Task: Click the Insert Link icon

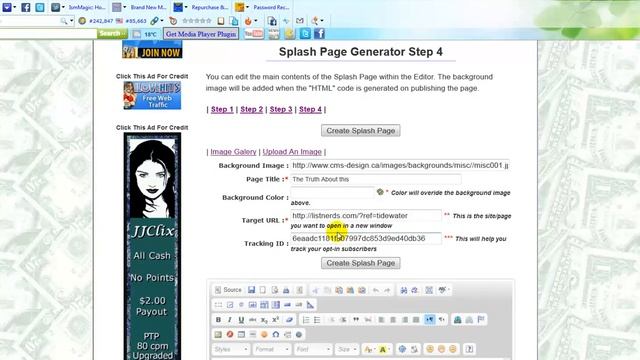Action: (x=458, y=320)
